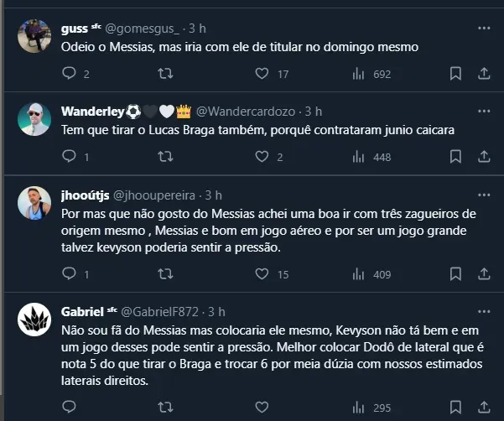This screenshot has width=504, height=421.
Task: Bookmark Gabriel's tweet
Action: [455, 408]
